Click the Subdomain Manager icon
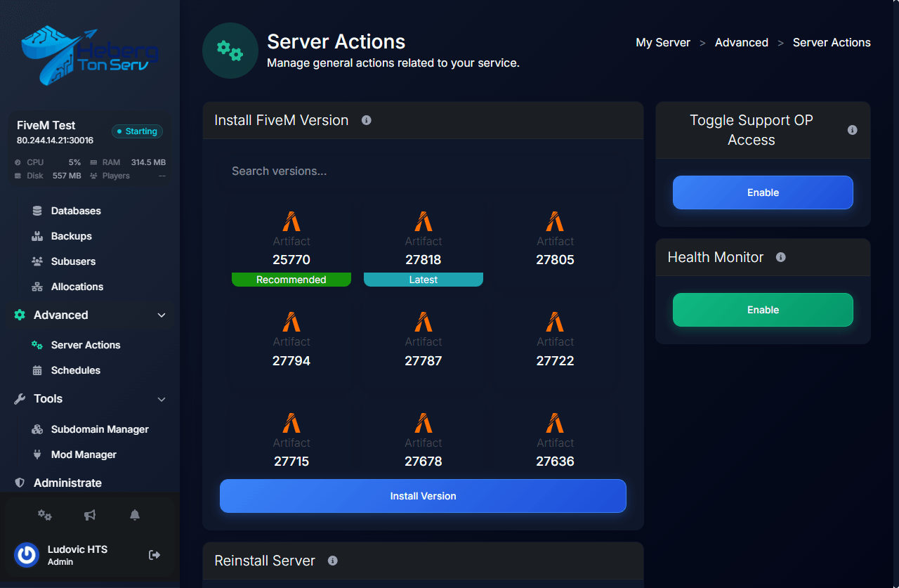 coord(37,429)
